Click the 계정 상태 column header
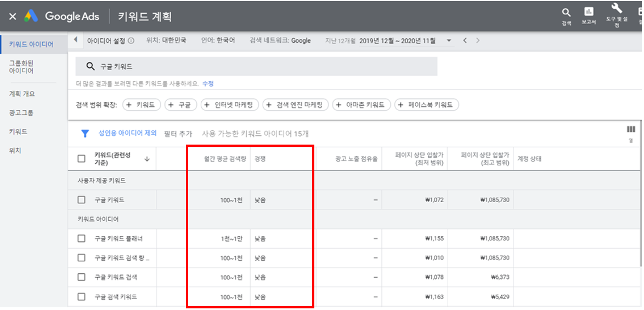This screenshot has height=310, width=644. point(529,159)
